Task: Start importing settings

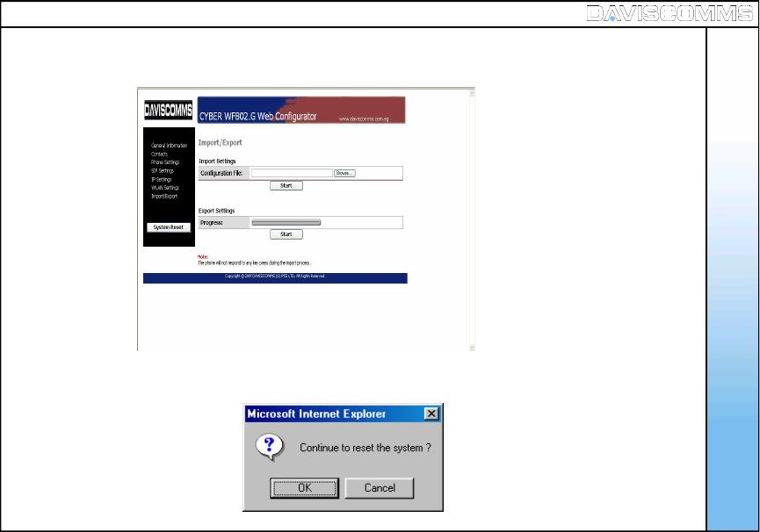Action: 286,185
